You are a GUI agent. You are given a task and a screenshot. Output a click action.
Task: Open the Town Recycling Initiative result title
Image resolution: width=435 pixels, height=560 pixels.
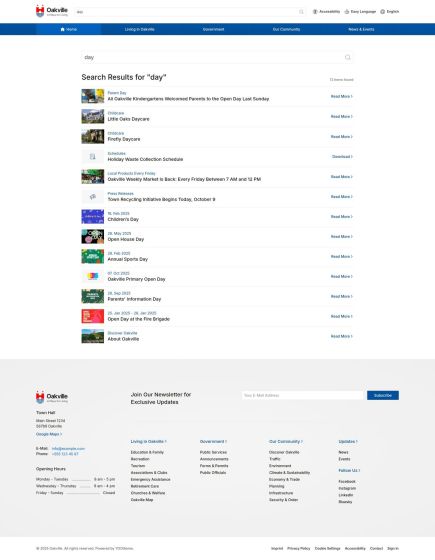point(161,199)
